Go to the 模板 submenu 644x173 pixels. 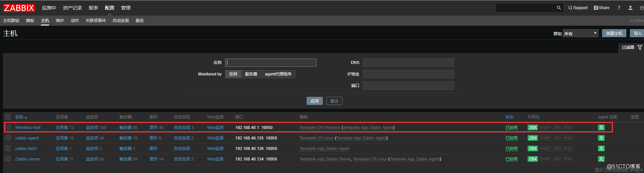[30, 21]
